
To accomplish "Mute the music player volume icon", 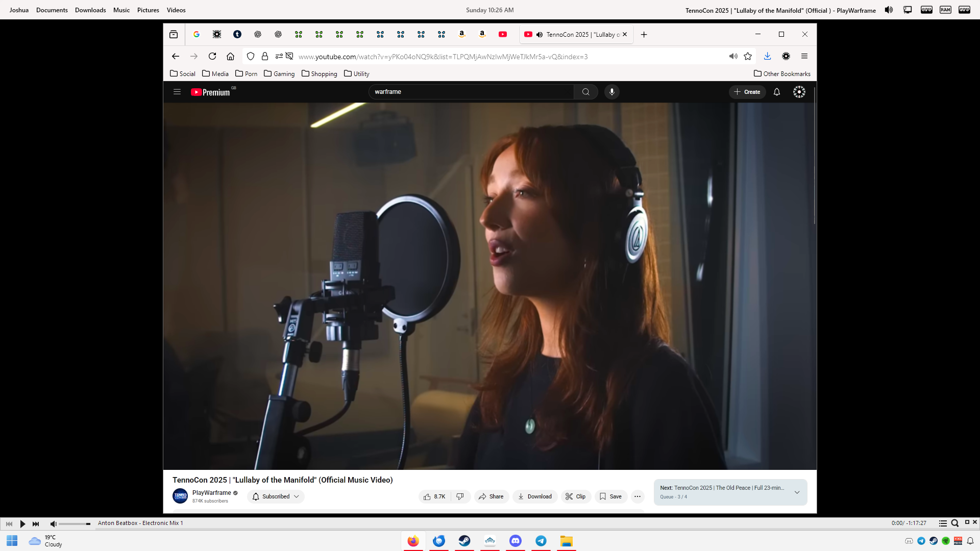I will click(x=53, y=523).
